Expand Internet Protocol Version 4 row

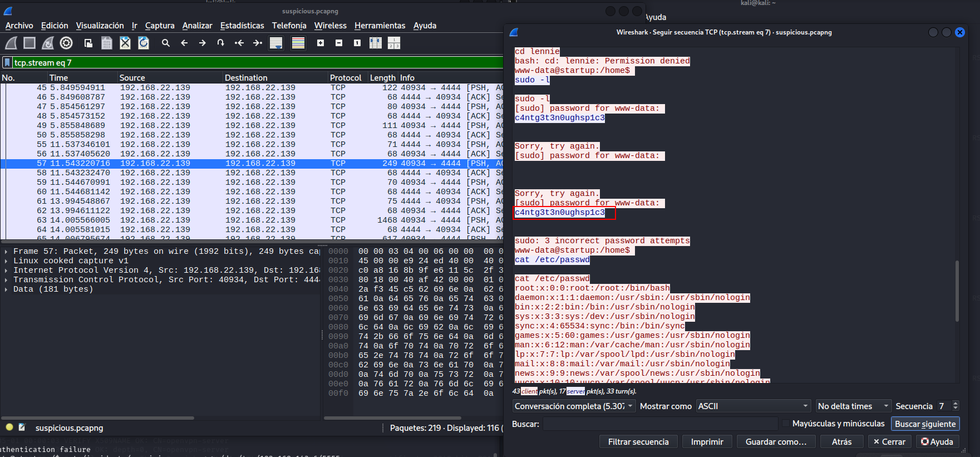pos(6,271)
